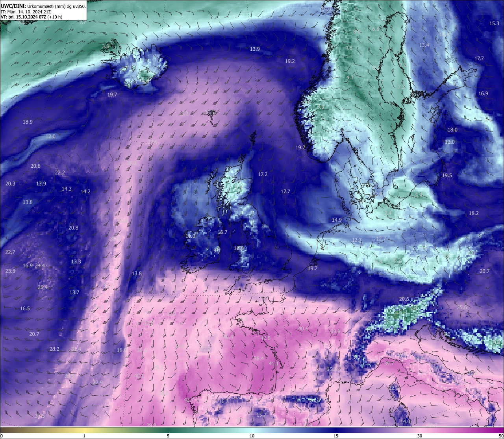The image size is (504, 439).
Task: Click the 0 tick label on the colour scale
Action: pos(2,436)
